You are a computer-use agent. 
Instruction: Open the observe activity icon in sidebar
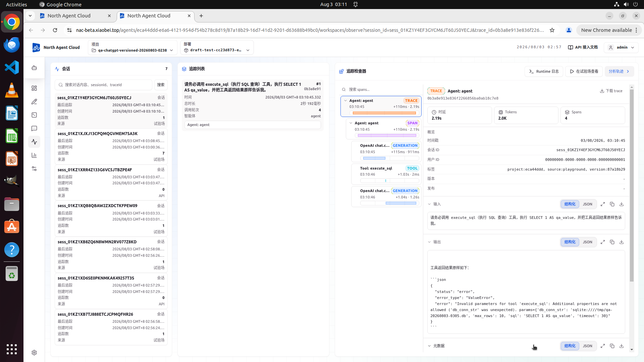tap(34, 142)
